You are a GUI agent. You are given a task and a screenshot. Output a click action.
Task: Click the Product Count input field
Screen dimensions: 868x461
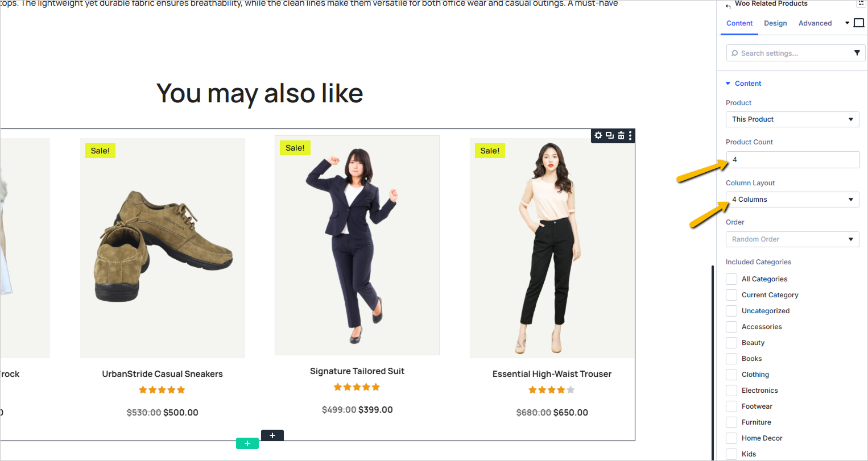[792, 160]
